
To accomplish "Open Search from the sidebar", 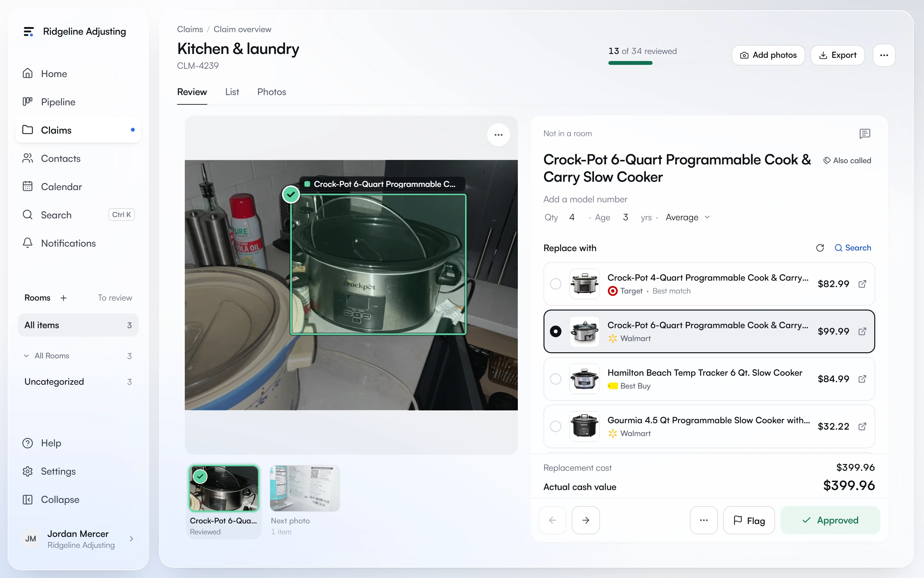I will click(x=78, y=215).
